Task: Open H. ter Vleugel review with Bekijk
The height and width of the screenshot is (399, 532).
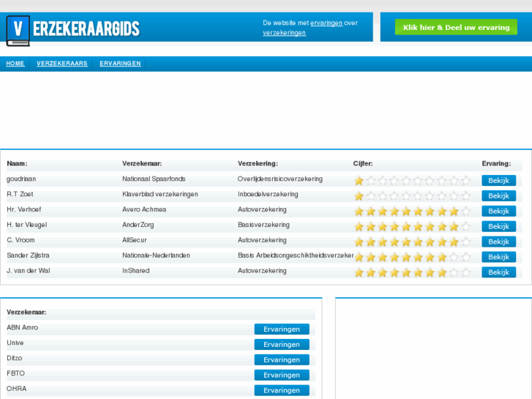Action: pyautogui.click(x=499, y=226)
